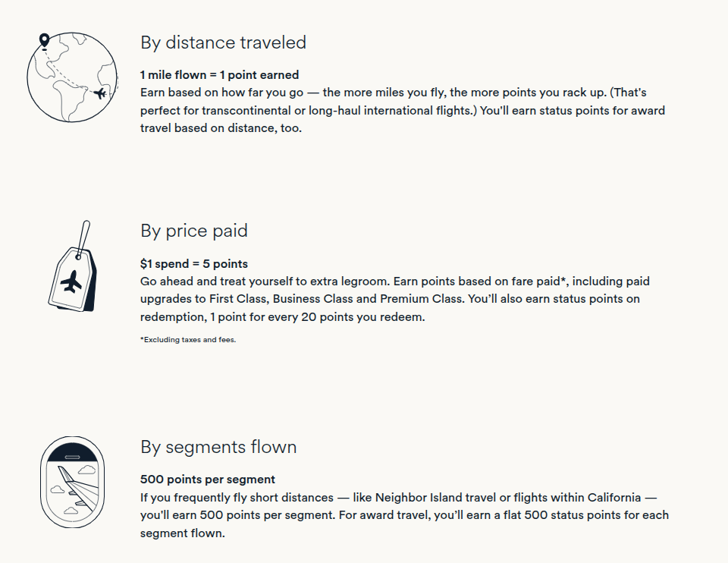Click the window shade in the window icon
Screen dimensions: 728x563
71,454
